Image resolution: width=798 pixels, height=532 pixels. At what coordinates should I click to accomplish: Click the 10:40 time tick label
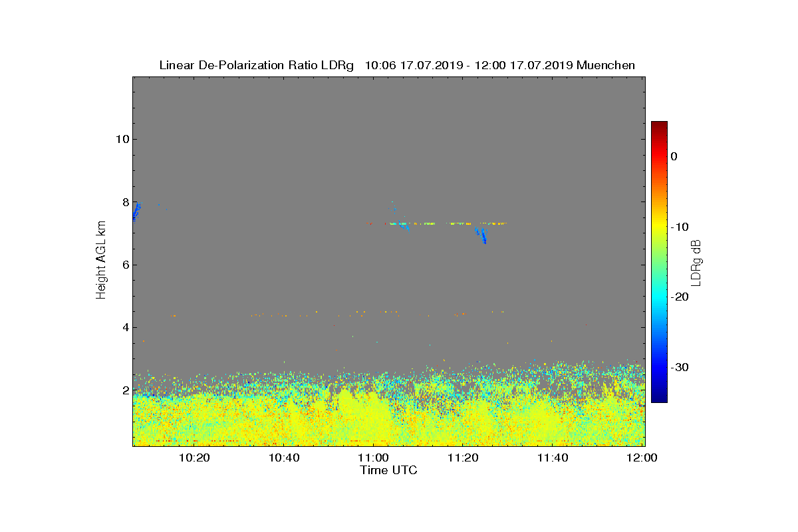[285, 458]
